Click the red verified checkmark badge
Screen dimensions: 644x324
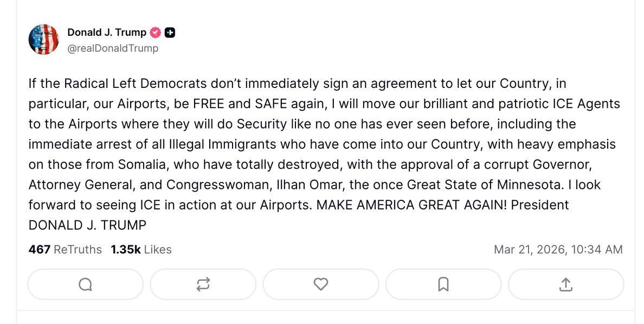(x=155, y=33)
